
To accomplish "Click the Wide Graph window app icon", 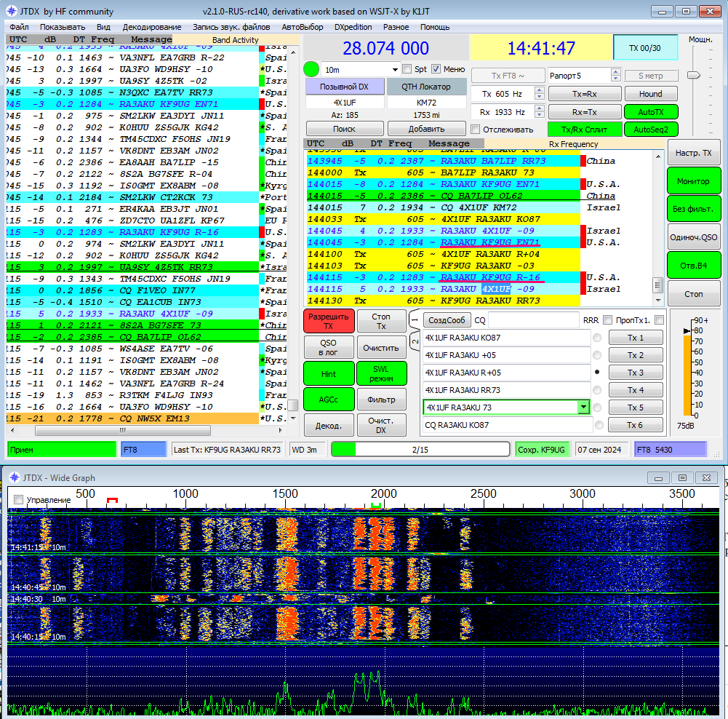I will coord(15,477).
